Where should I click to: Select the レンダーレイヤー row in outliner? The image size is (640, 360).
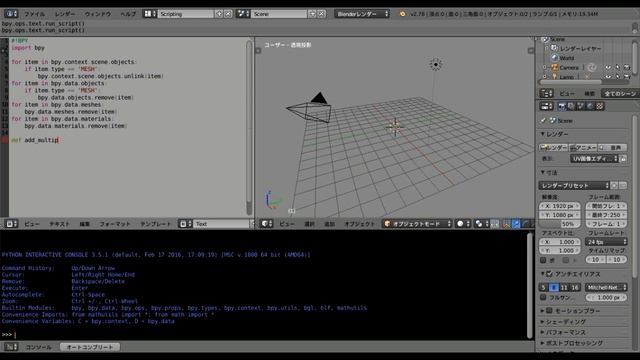pyautogui.click(x=580, y=49)
